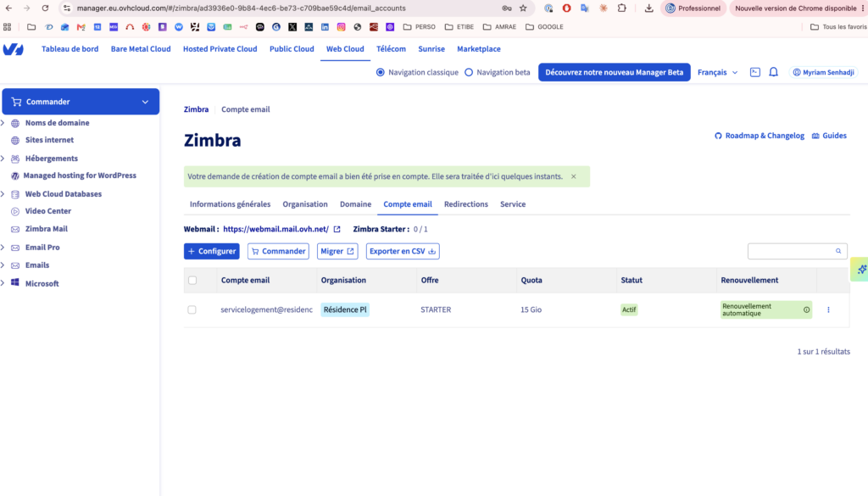Image resolution: width=868 pixels, height=496 pixels.
Task: Switch to Service tab
Action: tap(513, 204)
